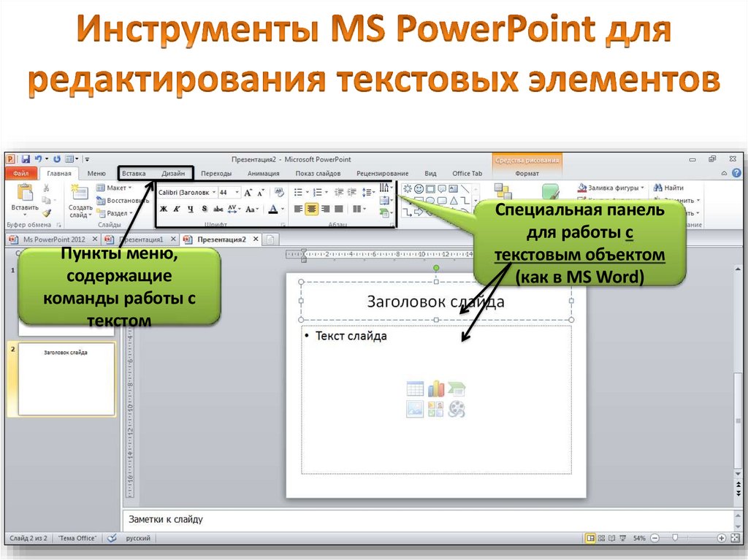Switch to the Вставка ribbon tab
Screen dimensions: 748x560
(x=134, y=173)
